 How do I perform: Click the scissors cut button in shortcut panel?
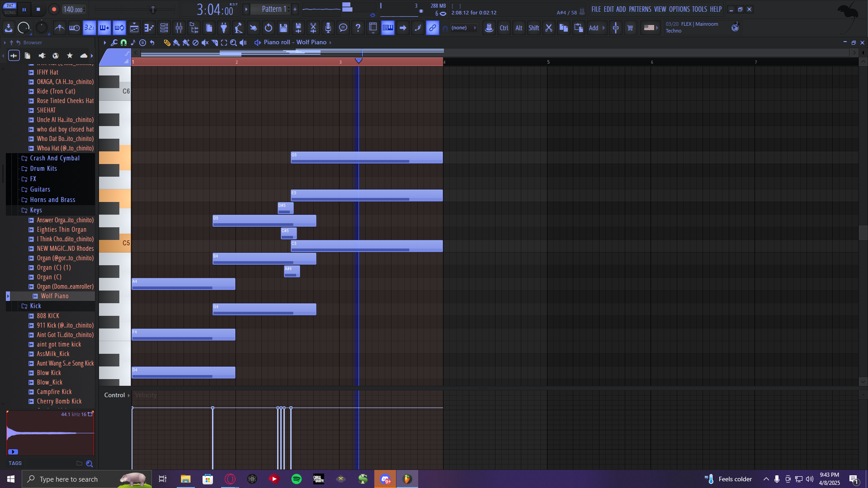tap(549, 28)
